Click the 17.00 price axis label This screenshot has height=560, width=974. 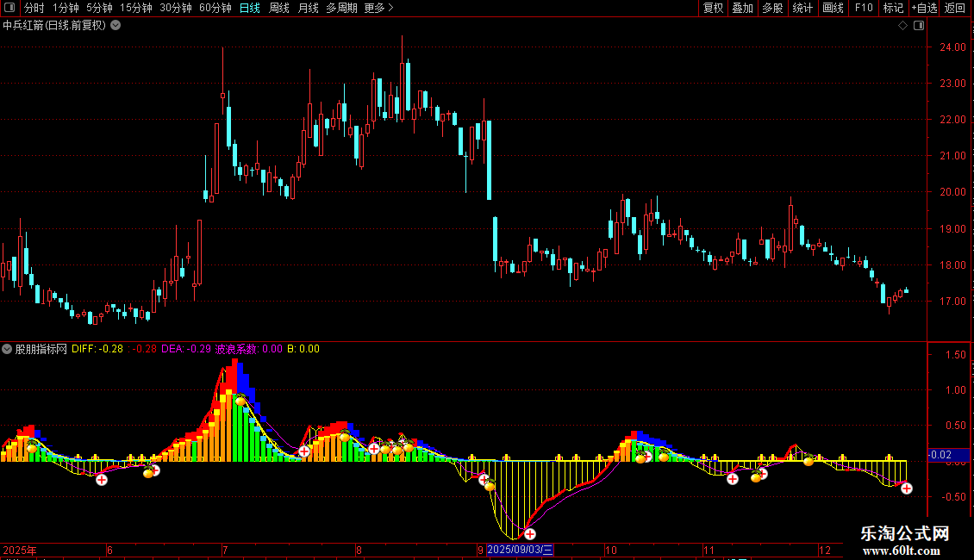click(952, 302)
